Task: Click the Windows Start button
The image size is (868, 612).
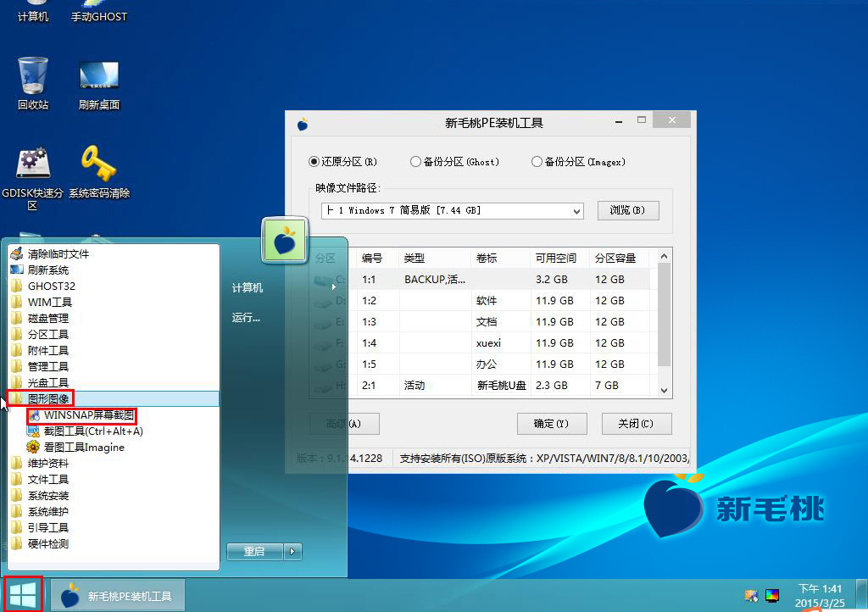Action: (23, 595)
